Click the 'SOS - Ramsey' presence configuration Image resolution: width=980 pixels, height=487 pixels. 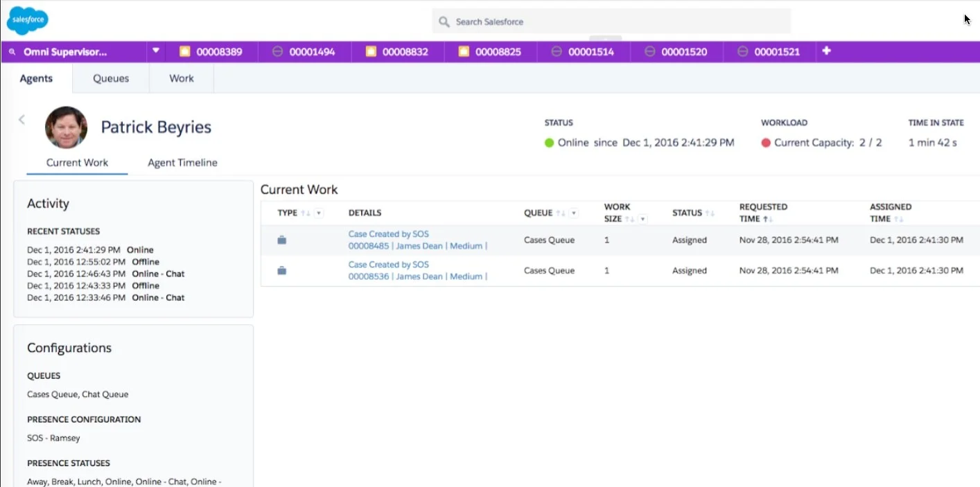point(53,438)
